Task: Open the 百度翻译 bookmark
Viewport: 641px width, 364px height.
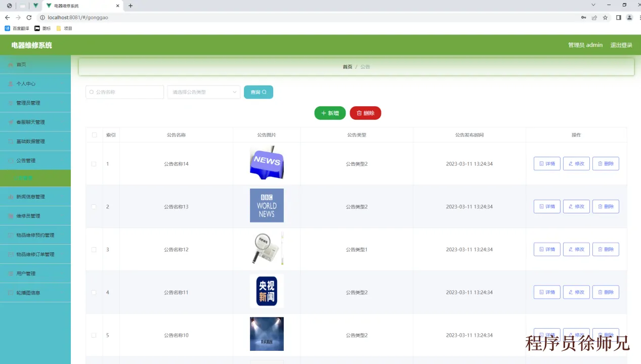Action: tap(17, 28)
